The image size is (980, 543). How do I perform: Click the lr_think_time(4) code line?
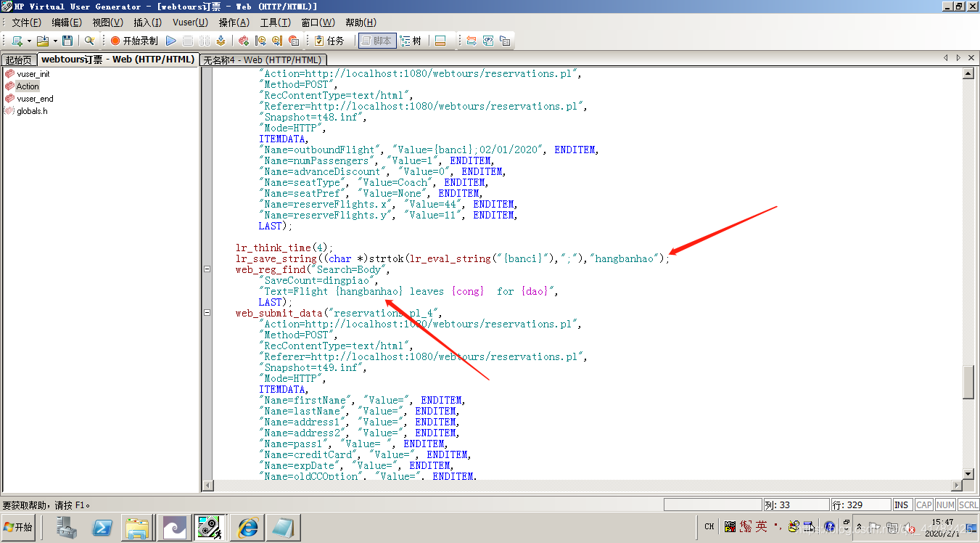[x=284, y=248]
